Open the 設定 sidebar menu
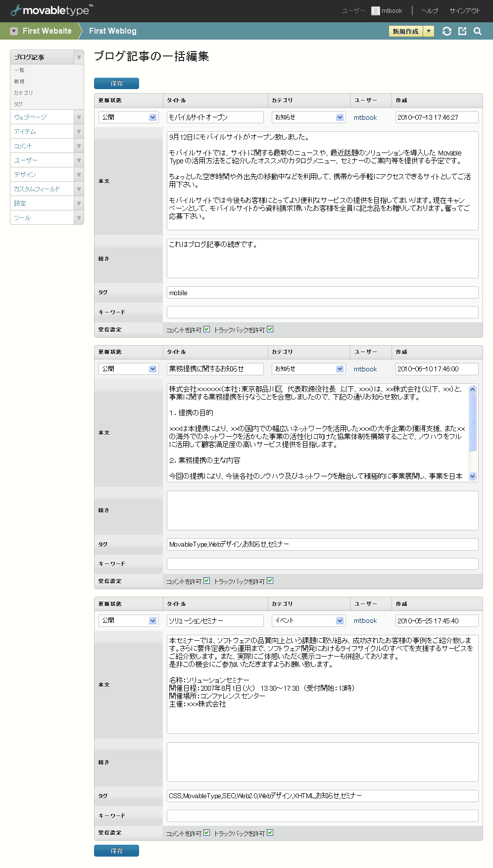 pyautogui.click(x=20, y=204)
